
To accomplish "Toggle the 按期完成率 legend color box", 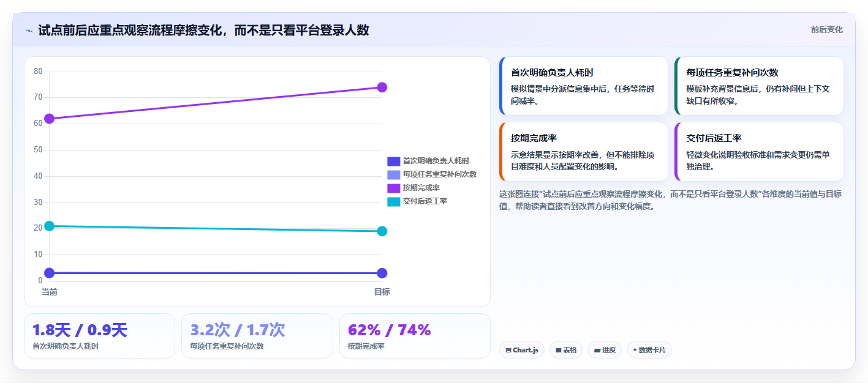I will coord(393,188).
